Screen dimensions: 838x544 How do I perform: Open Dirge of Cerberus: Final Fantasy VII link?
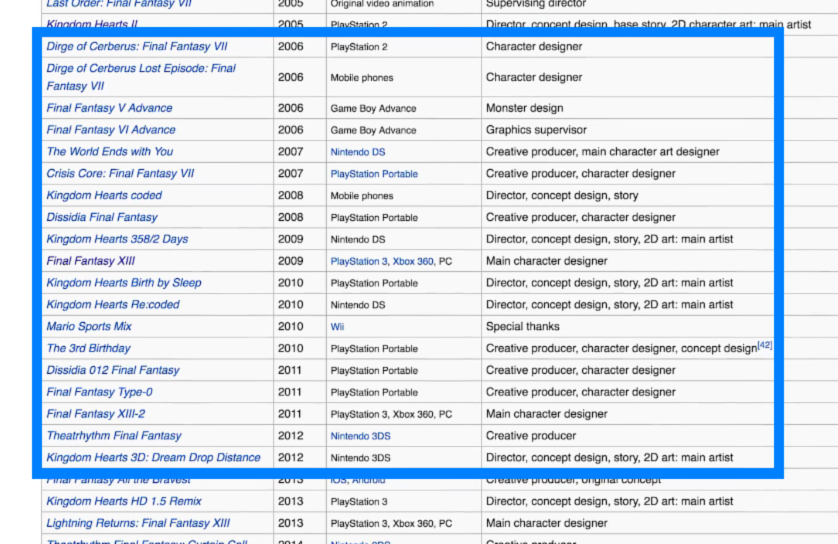(137, 46)
